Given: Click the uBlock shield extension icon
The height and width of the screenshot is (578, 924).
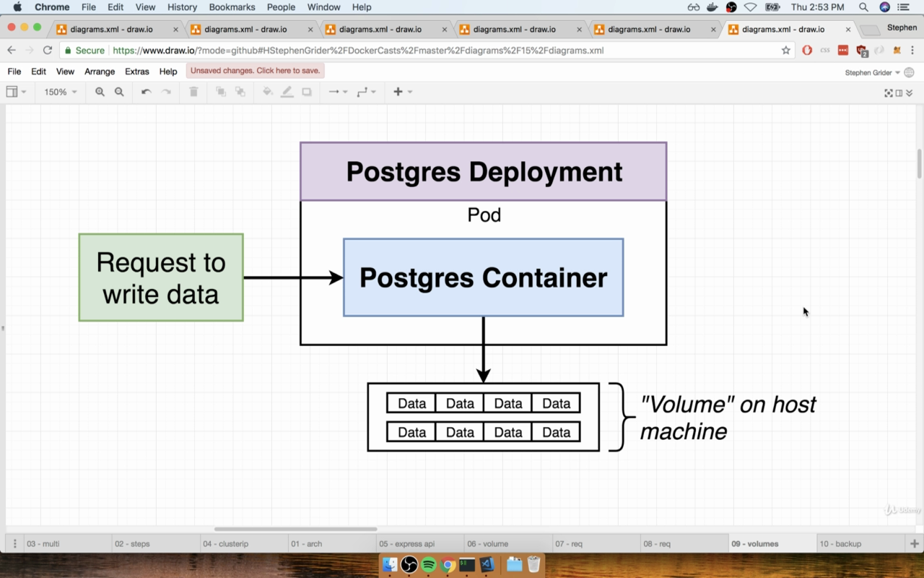Looking at the screenshot, I should (x=861, y=51).
